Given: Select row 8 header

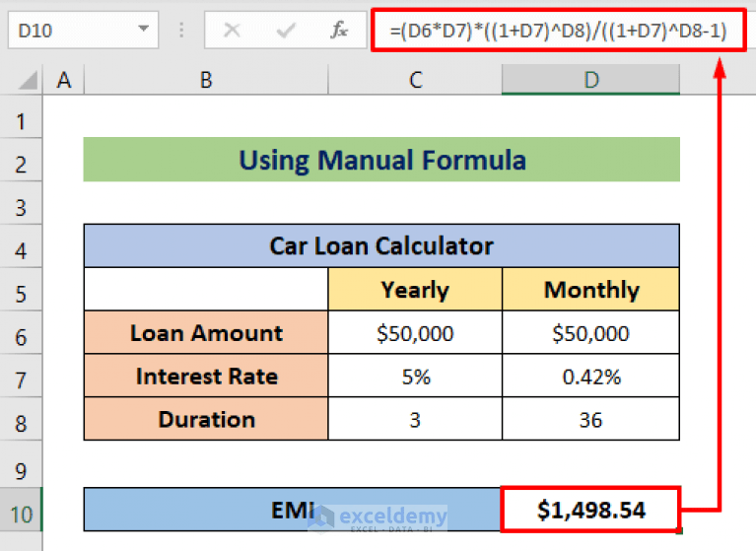Looking at the screenshot, I should click(21, 419).
